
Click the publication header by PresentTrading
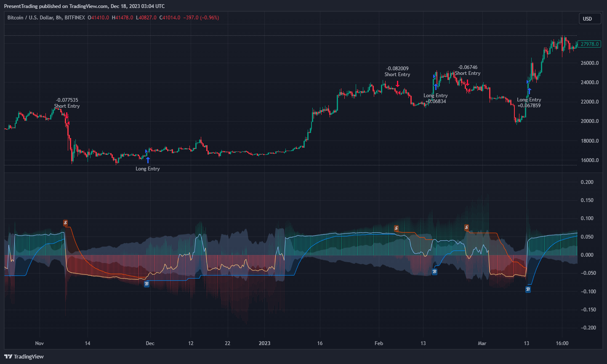pos(84,6)
